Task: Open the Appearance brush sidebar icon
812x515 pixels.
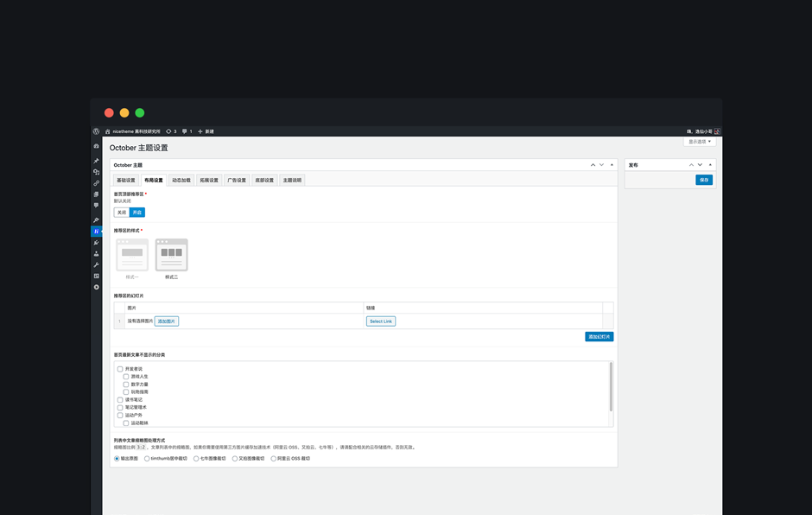Action: click(97, 220)
